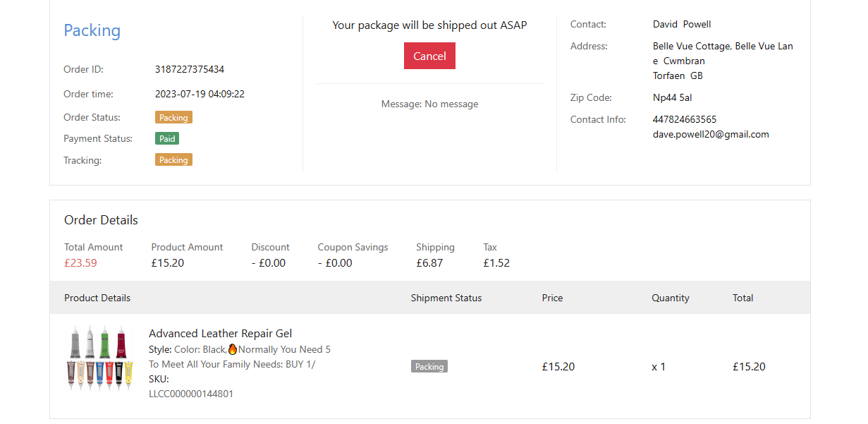Click the Product Details column header
This screenshot has height=424, width=868.
coord(97,298)
